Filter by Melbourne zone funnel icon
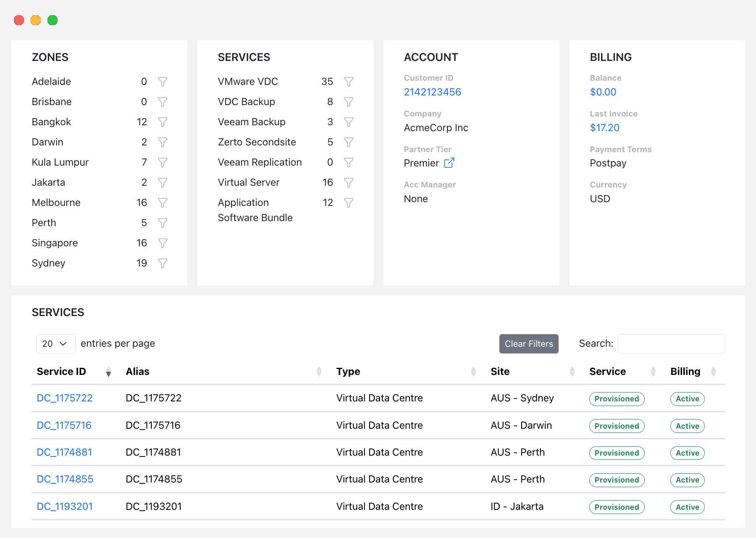This screenshot has width=756, height=538. tap(163, 203)
